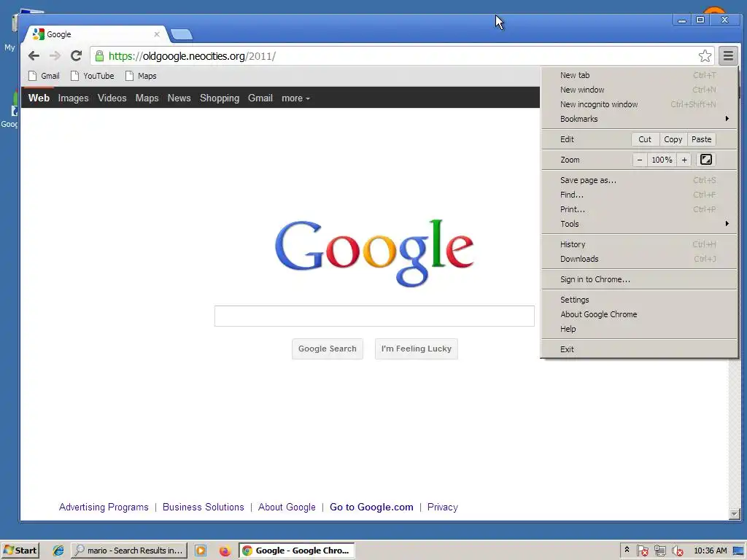Screen dimensions: 747x560
Task: Click the Google Search button
Action: [x=328, y=349]
